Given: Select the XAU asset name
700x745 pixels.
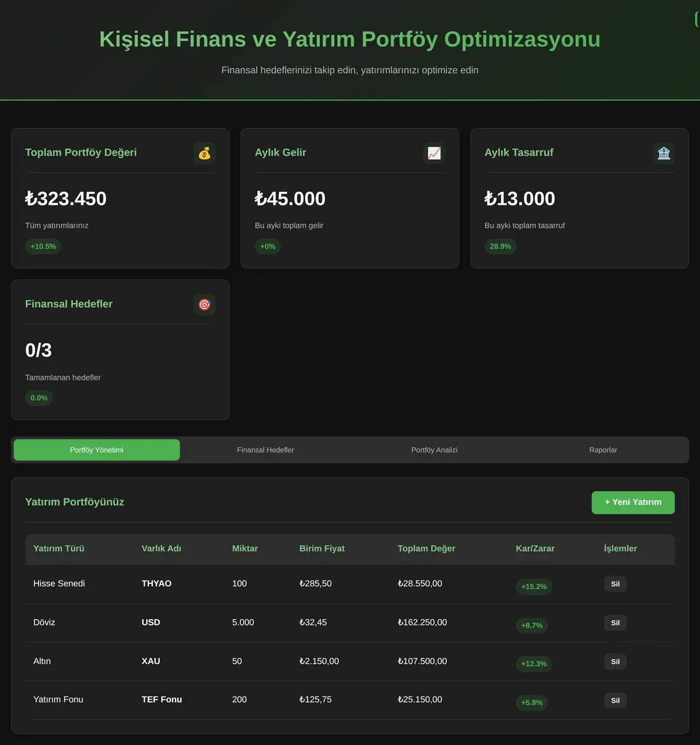Looking at the screenshot, I should coord(151,661).
